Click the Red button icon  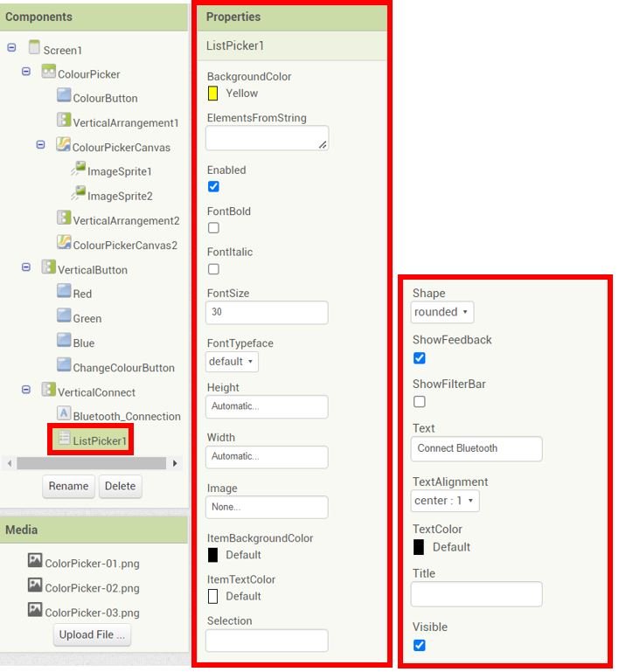[x=64, y=291]
